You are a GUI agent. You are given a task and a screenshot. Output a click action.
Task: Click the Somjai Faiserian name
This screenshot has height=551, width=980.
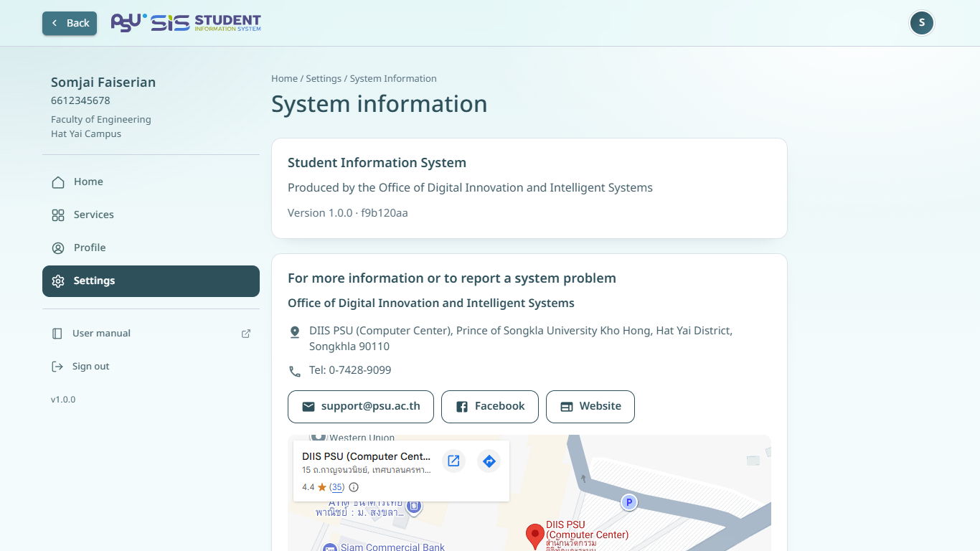point(103,83)
